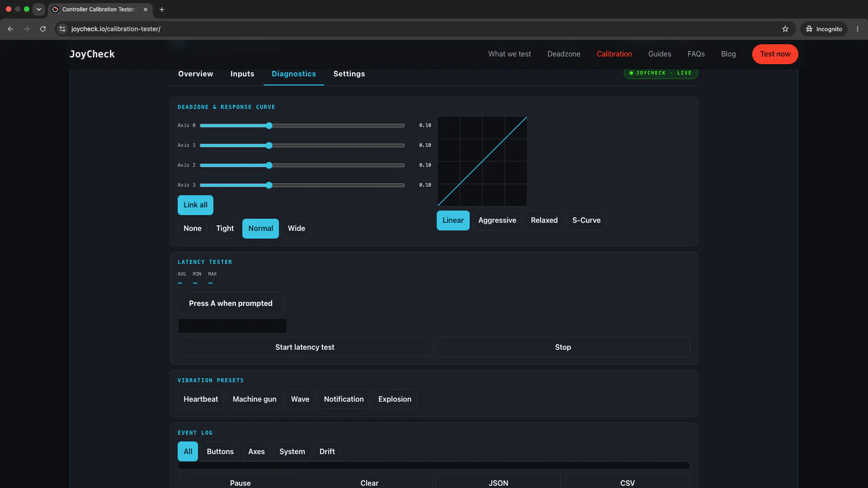Expand the tab search chevron
The image size is (868, 488).
pyautogui.click(x=39, y=9)
